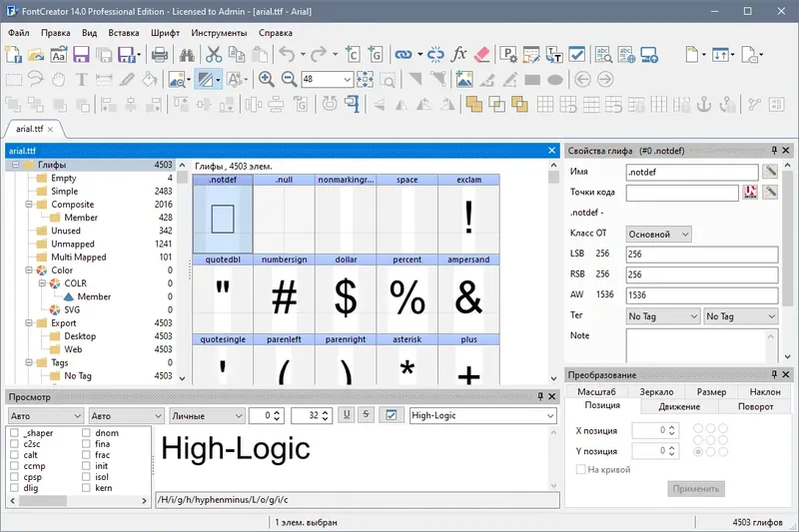Click the LSB value input field

click(702, 255)
